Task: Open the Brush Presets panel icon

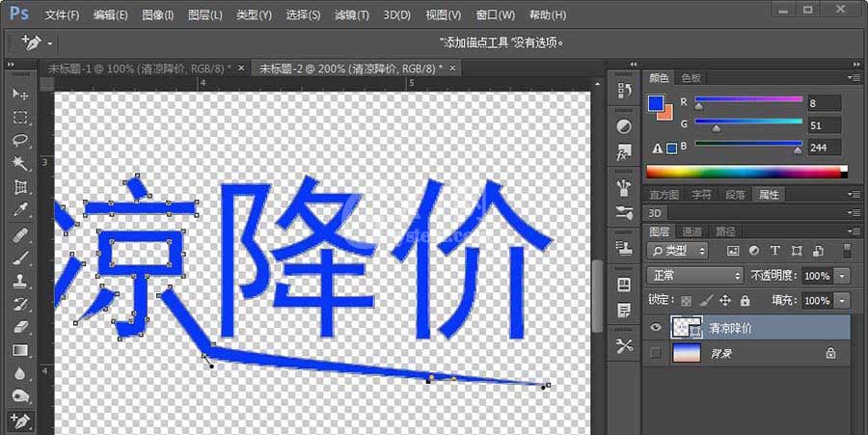Action: (x=624, y=212)
